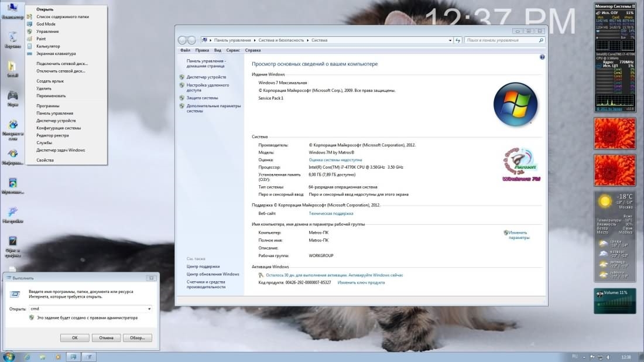Click the shield icon beside System Protection link
The height and width of the screenshot is (362, 644).
pos(182,98)
